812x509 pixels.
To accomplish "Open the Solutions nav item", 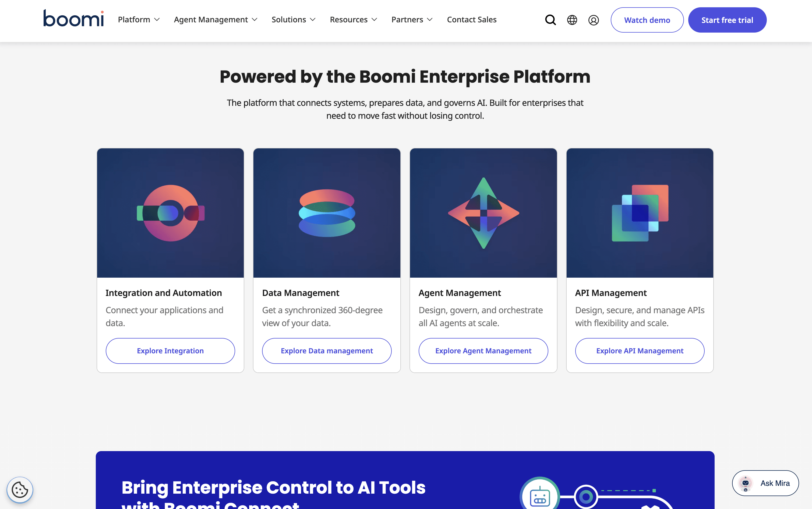I will pyautogui.click(x=289, y=19).
